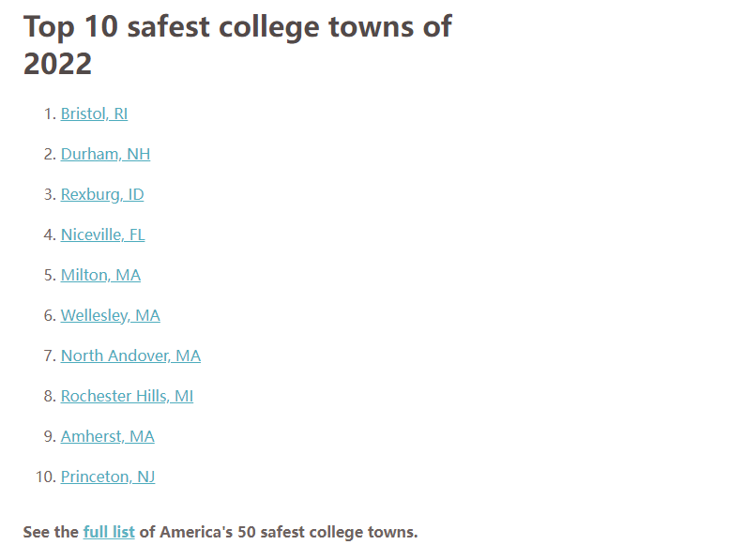This screenshot has height=560, width=745.
Task: Click list number 3 beside Rexburg
Action: (x=50, y=195)
